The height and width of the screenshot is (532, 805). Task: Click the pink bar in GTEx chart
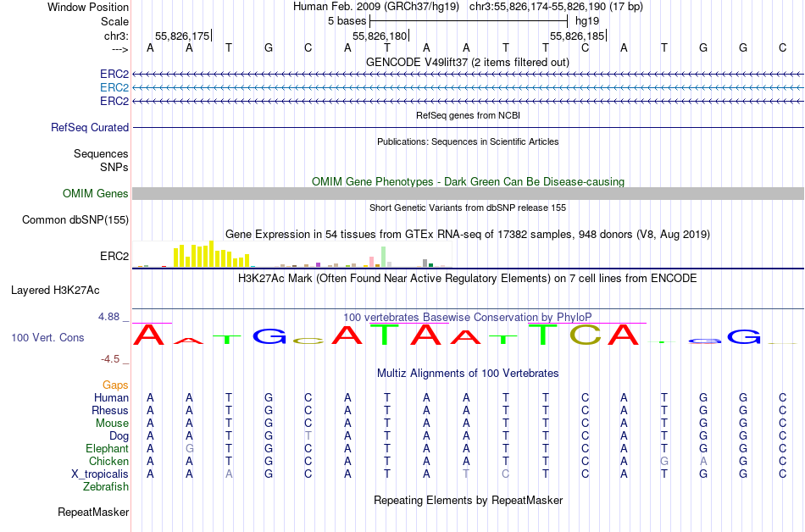[372, 262]
